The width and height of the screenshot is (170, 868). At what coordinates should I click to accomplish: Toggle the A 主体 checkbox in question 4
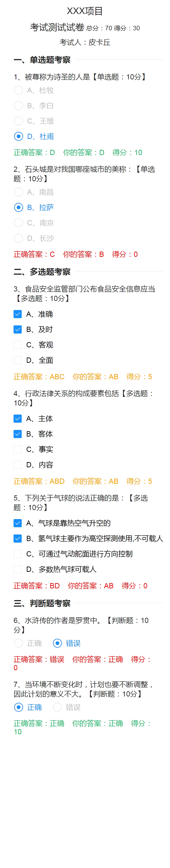(17, 419)
